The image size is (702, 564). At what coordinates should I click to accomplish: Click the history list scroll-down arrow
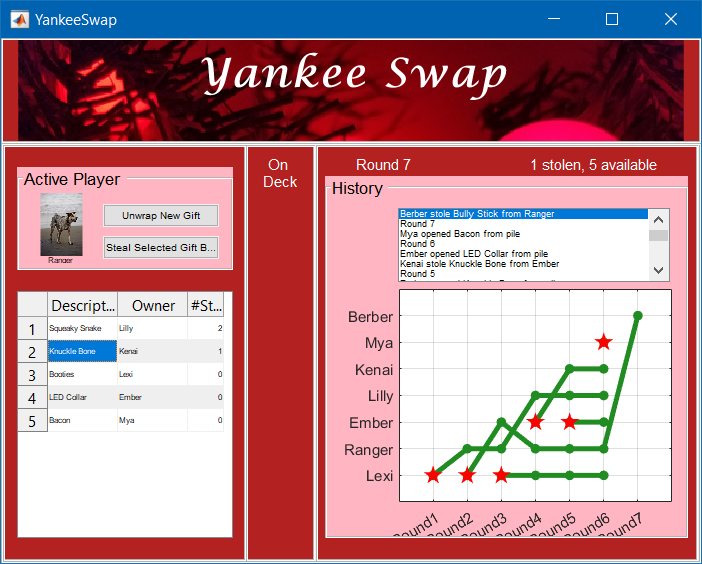(x=658, y=271)
